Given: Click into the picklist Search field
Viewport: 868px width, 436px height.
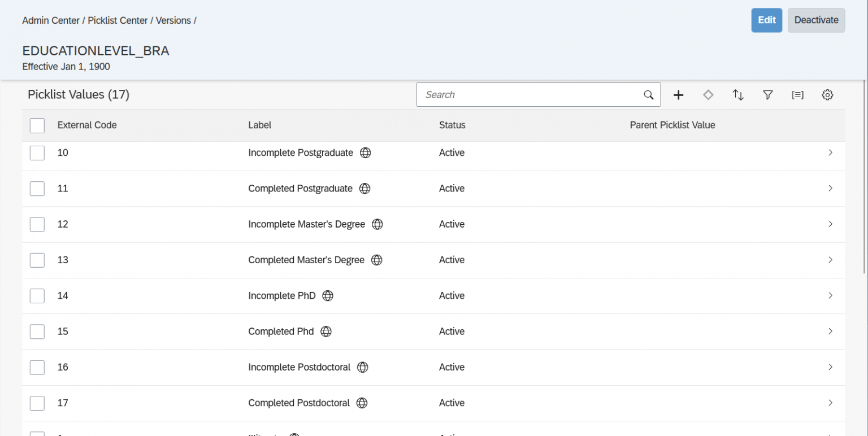Looking at the screenshot, I should coord(531,95).
